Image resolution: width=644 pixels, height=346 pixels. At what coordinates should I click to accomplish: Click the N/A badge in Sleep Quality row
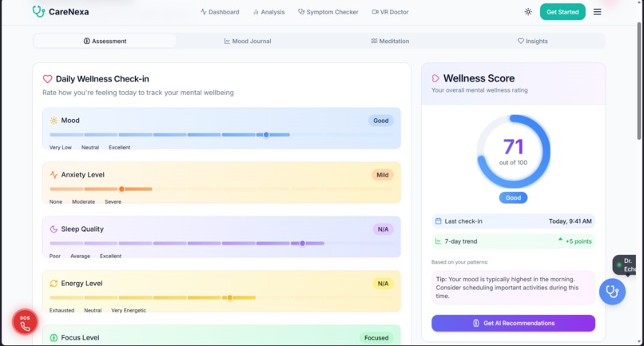coord(383,229)
